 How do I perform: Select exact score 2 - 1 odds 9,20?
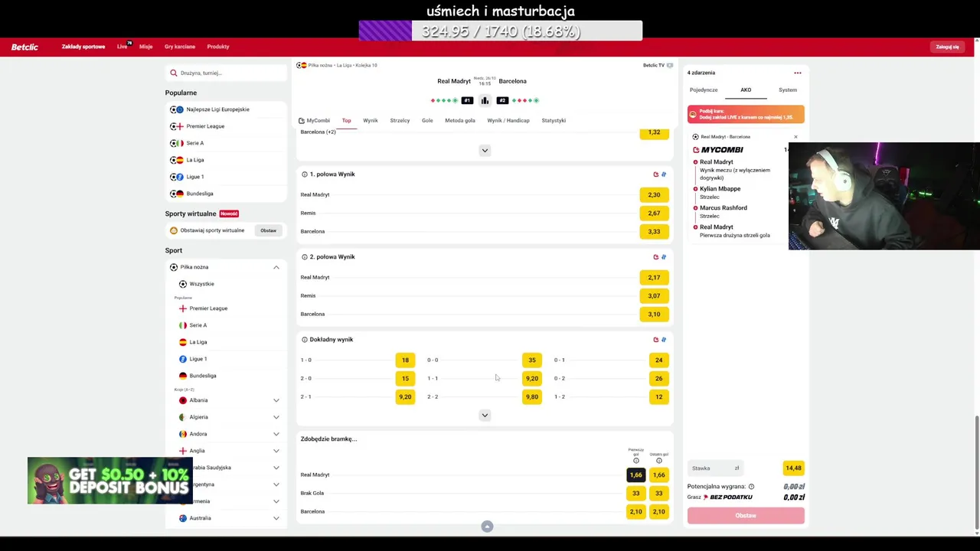(x=405, y=397)
